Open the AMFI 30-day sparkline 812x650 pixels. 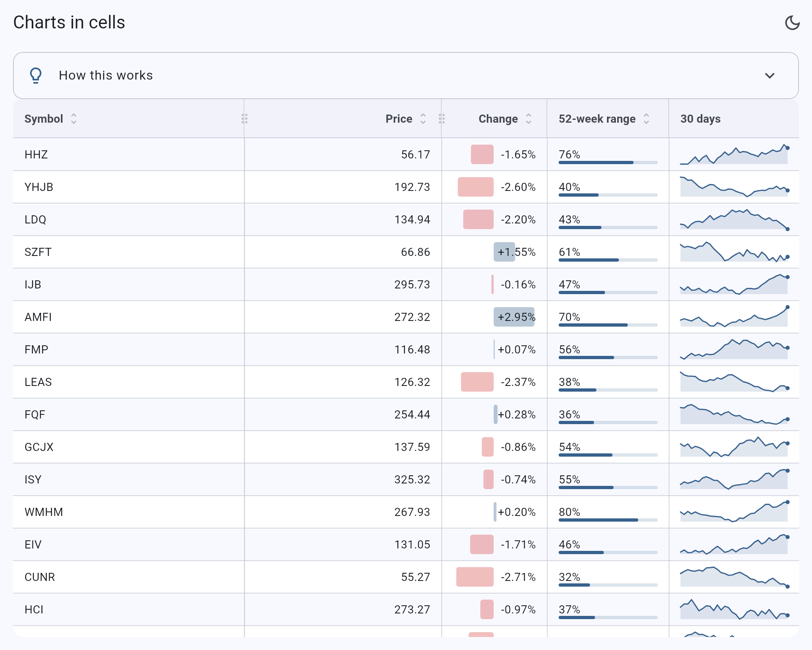[734, 317]
